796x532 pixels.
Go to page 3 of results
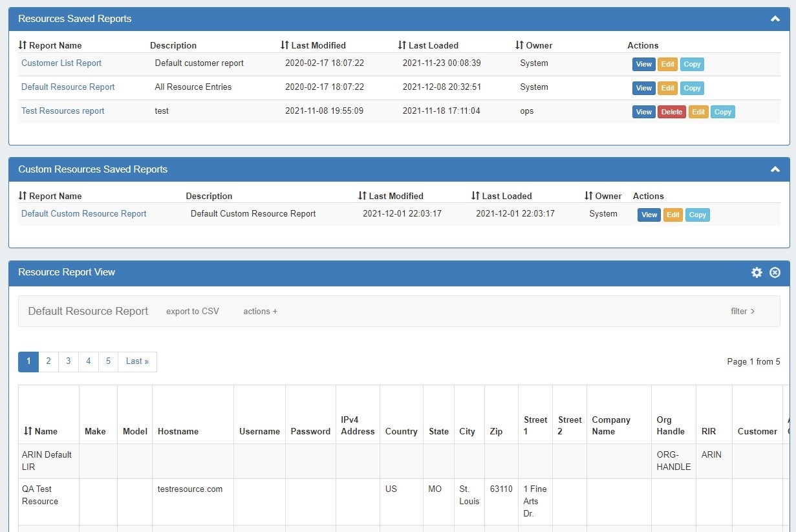tap(69, 361)
